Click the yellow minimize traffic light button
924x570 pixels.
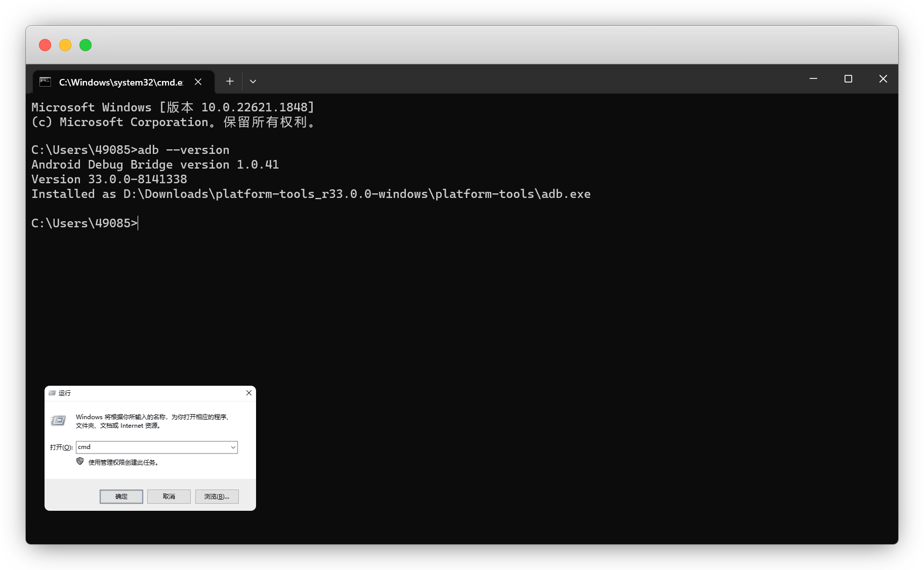pos(65,45)
